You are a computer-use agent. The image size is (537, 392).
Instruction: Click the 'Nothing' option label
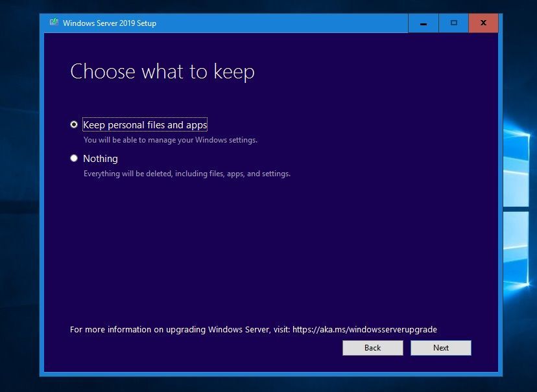click(x=101, y=158)
